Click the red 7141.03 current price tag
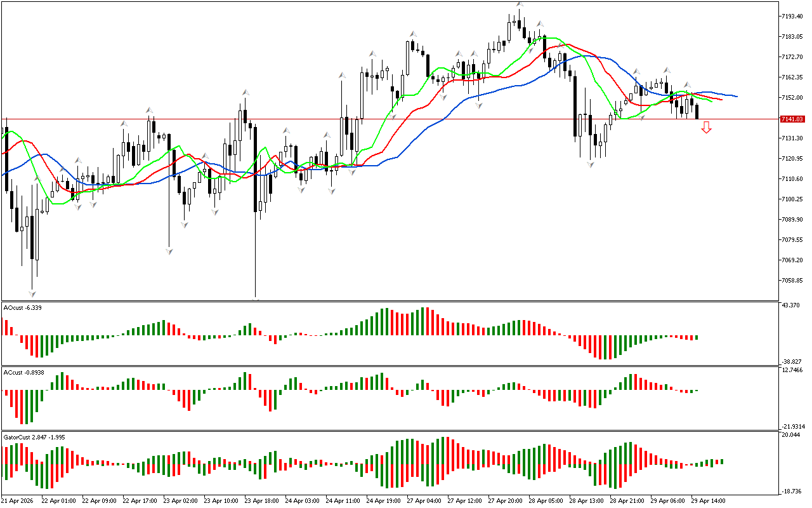Viewport: 812px width, 508px height. click(792, 119)
